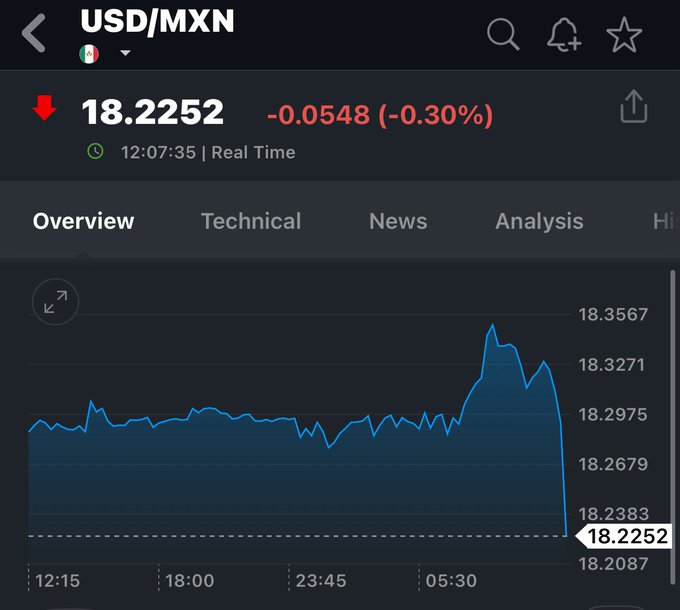This screenshot has height=610, width=680.
Task: Click the 23:45 time axis marker
Action: click(320, 580)
